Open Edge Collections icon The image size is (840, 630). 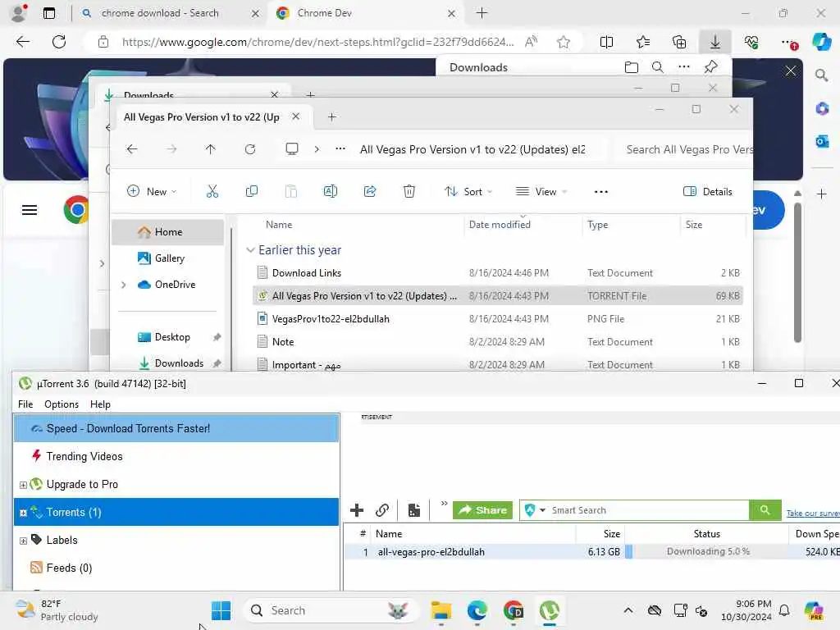[679, 42]
